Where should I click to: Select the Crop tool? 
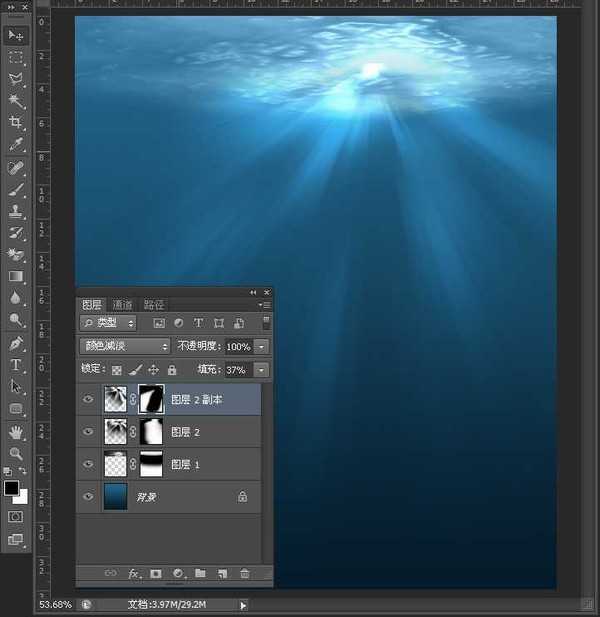(x=16, y=123)
